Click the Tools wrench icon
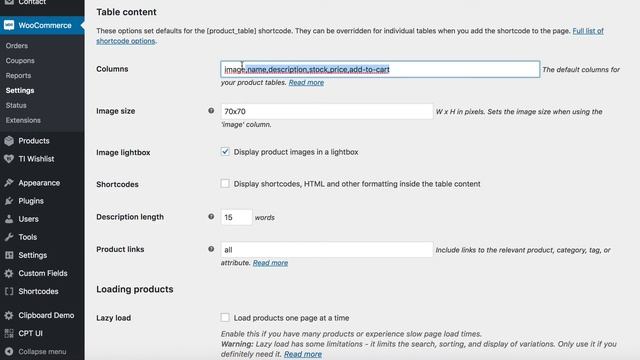 (9, 237)
